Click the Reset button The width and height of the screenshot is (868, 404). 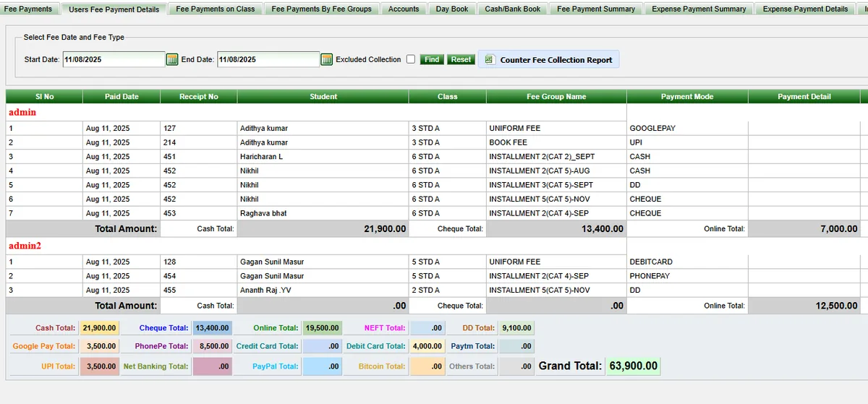coord(461,59)
